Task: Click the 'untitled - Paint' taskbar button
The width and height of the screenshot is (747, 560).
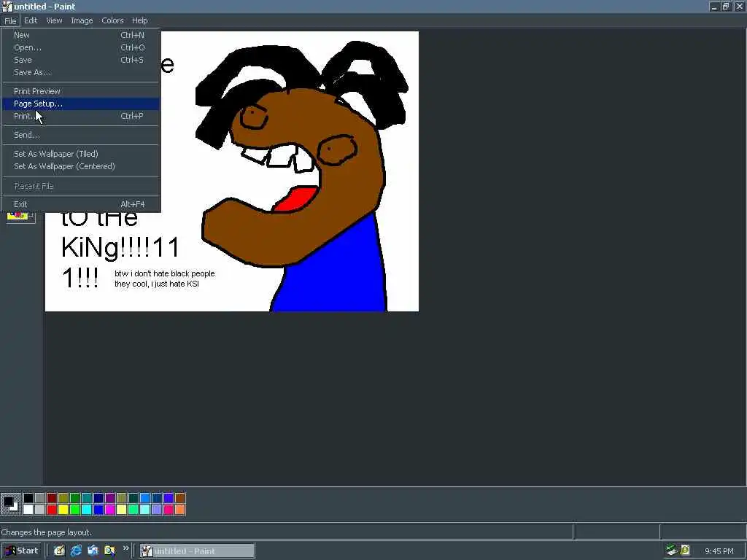Action: click(197, 551)
